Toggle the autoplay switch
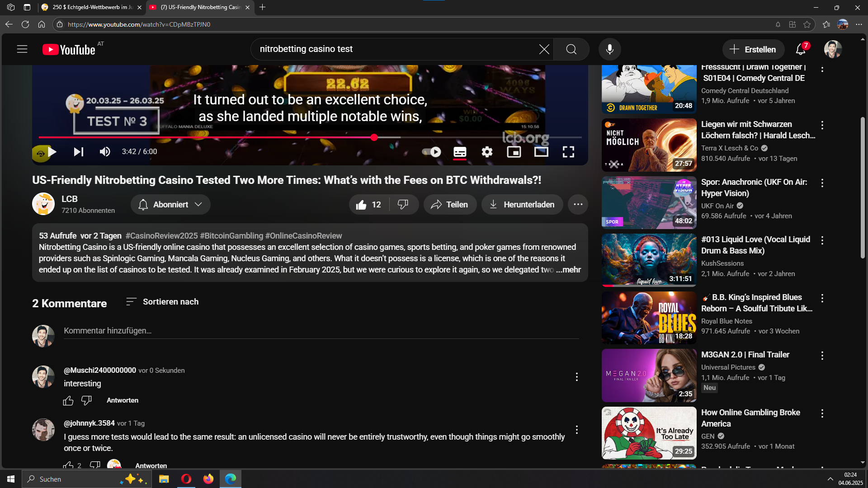Viewport: 868px width, 488px height. [432, 152]
